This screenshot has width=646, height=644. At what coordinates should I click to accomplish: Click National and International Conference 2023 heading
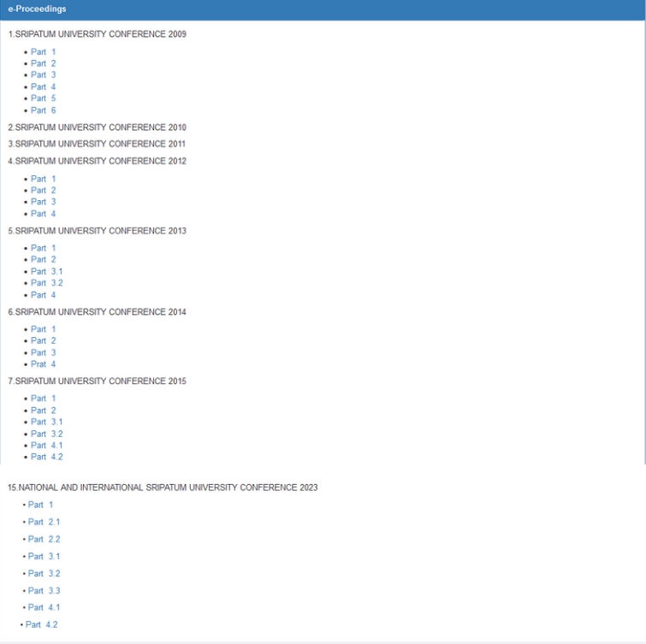pos(163,487)
